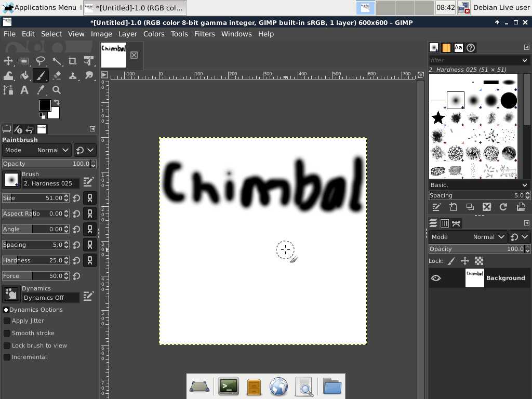532x399 pixels.
Task: Delete the selected brush
Action: pos(486,207)
